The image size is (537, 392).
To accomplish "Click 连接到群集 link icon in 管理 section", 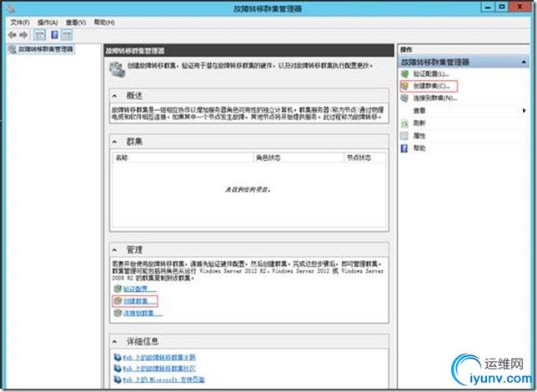I will tap(118, 313).
